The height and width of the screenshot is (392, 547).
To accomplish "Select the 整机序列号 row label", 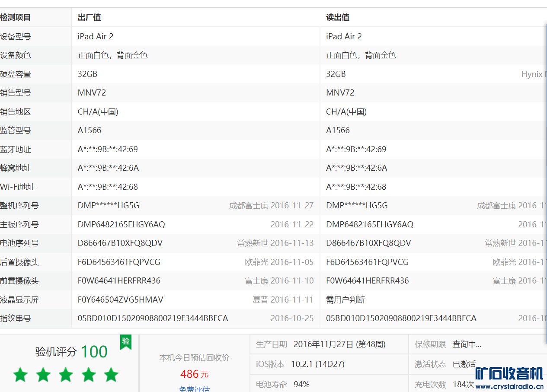I will coord(19,206).
